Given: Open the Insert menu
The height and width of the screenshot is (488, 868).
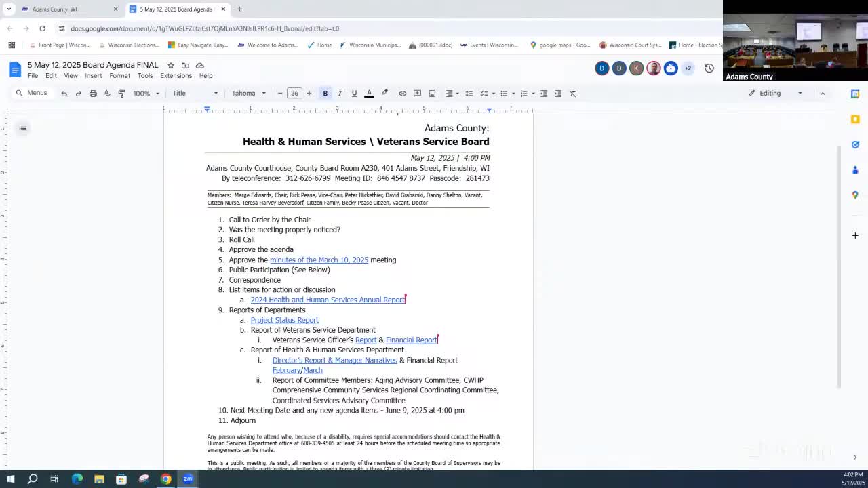Looking at the screenshot, I should tap(94, 76).
